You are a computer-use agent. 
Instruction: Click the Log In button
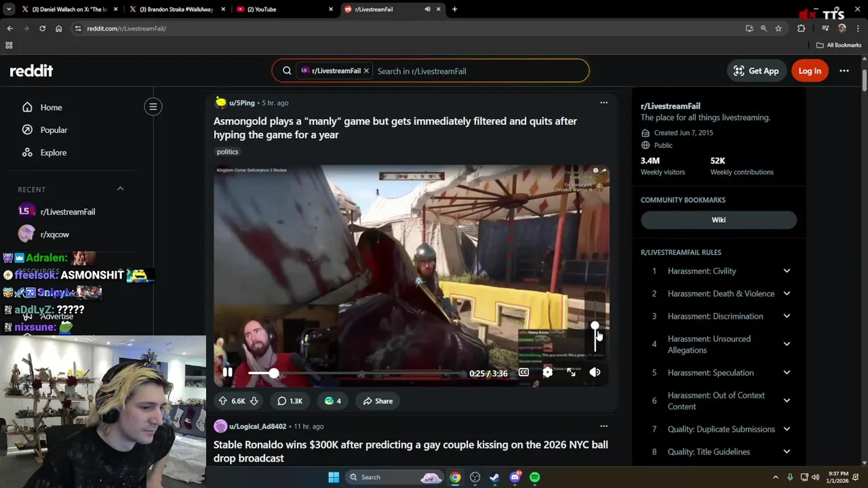pyautogui.click(x=810, y=70)
